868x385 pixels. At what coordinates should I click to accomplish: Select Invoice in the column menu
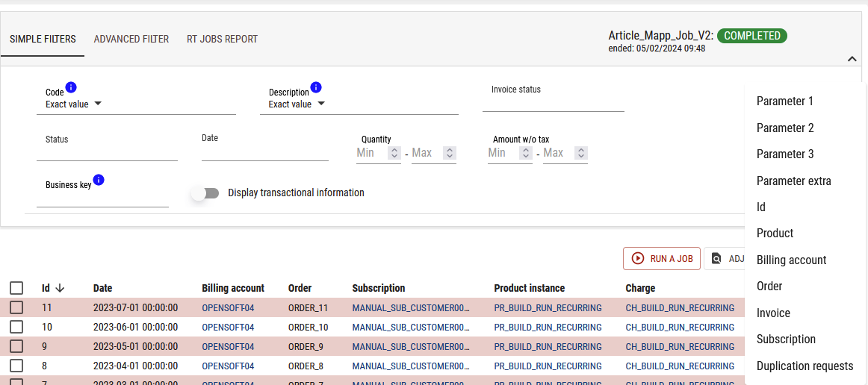point(806,313)
